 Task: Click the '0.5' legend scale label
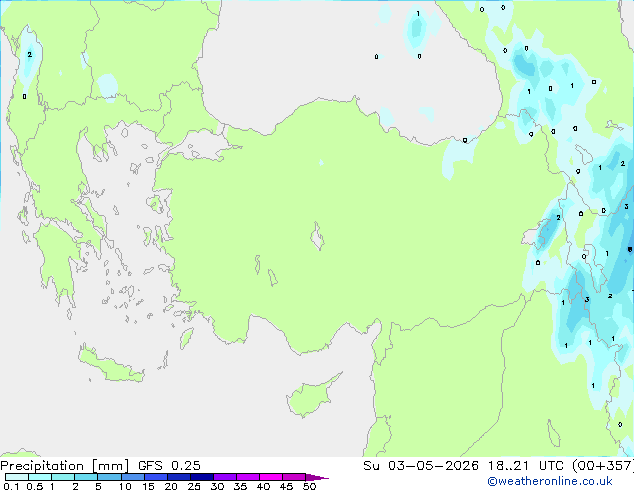pos(35,486)
